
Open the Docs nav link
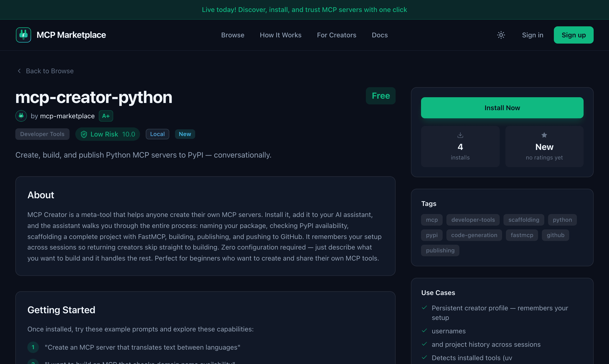coord(380,35)
